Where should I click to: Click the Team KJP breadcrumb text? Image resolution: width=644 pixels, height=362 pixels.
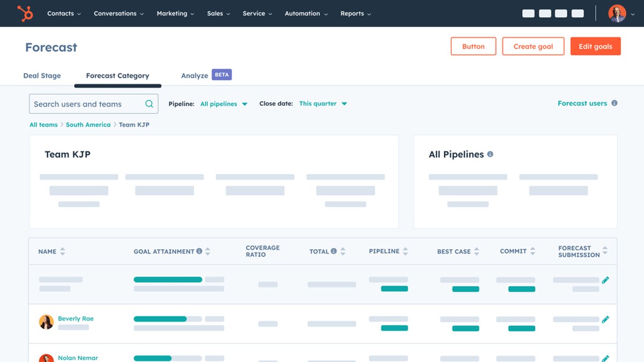[134, 124]
